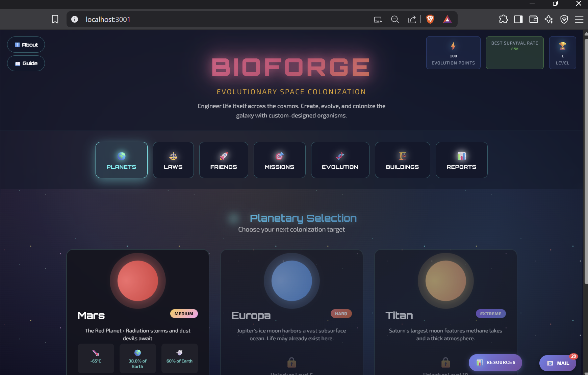Image resolution: width=588 pixels, height=375 pixels.
Task: Click the scales icon for Laws
Action: pos(173,156)
